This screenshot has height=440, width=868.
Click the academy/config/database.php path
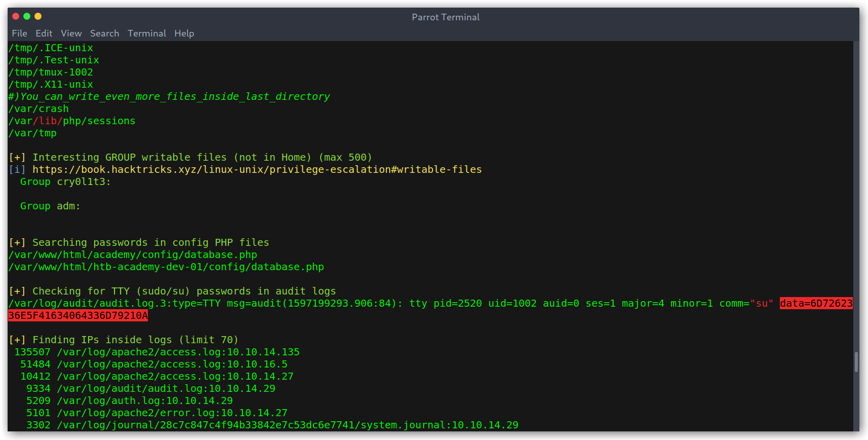133,254
